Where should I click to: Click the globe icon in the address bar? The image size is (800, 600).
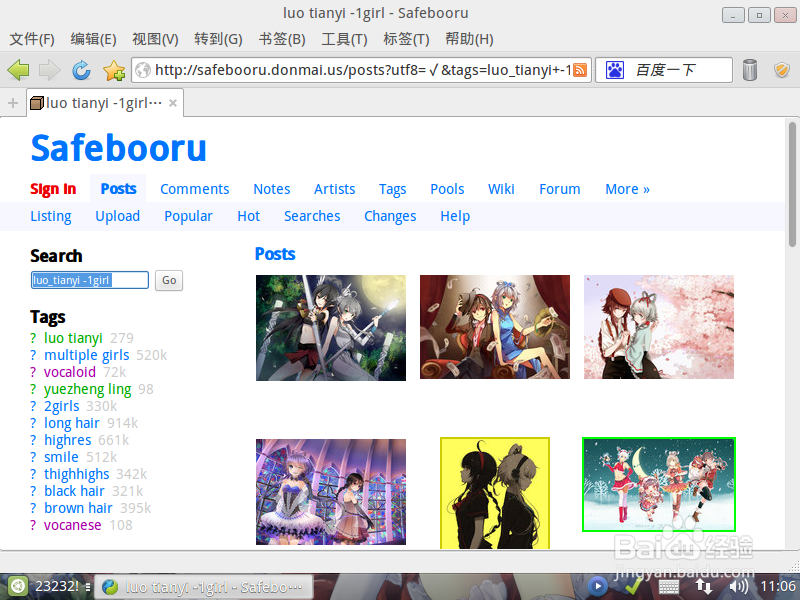coord(143,70)
